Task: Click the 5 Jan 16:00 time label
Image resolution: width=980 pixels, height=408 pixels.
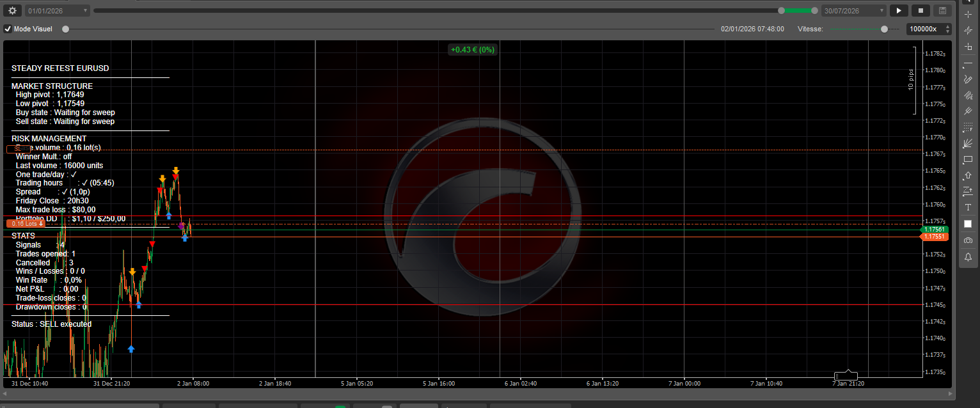Action: tap(439, 384)
